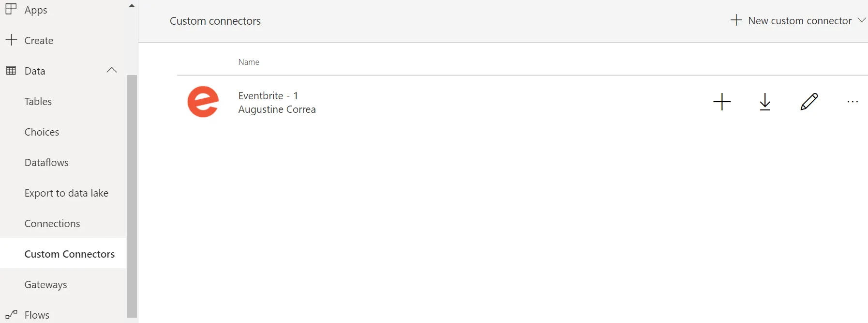Image resolution: width=868 pixels, height=323 pixels.
Task: Click the plus icon to create connection
Action: click(x=722, y=102)
